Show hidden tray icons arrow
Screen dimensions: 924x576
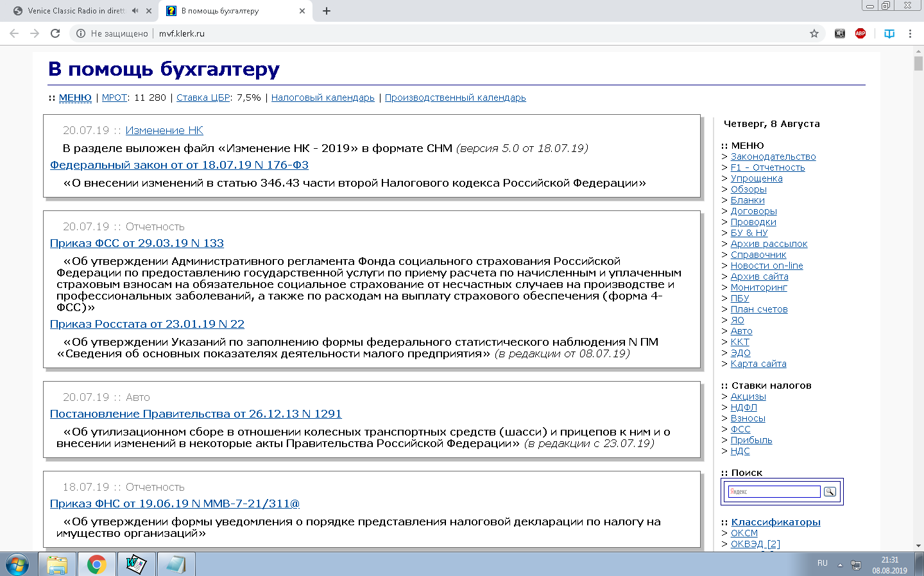point(840,565)
